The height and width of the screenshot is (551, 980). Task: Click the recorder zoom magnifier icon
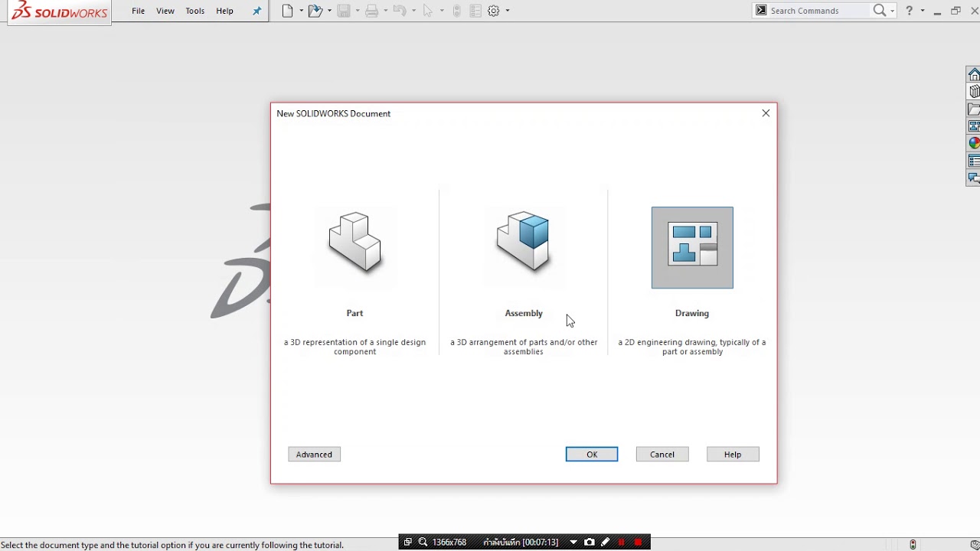(x=423, y=543)
